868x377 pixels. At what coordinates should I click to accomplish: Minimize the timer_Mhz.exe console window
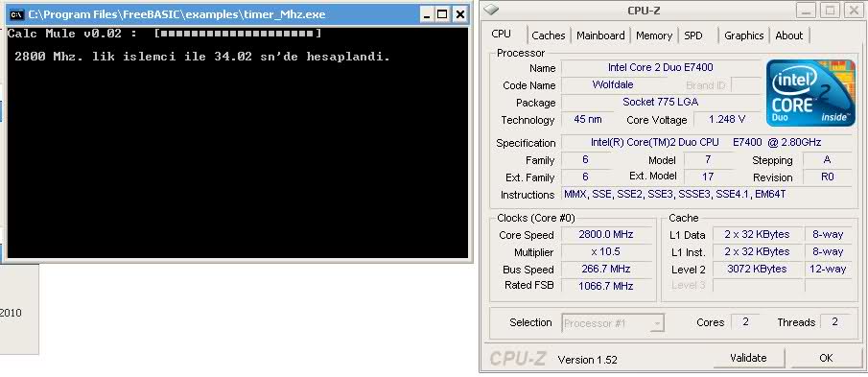(426, 15)
